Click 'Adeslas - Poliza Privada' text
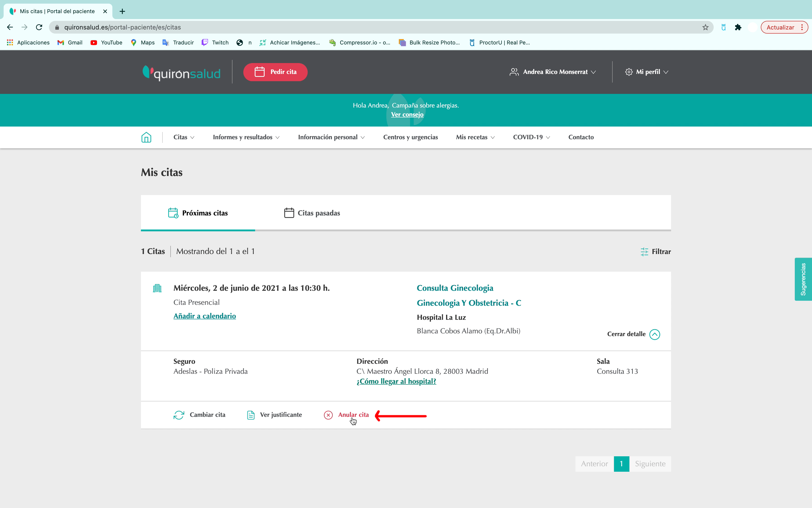Image resolution: width=812 pixels, height=508 pixels. pyautogui.click(x=210, y=371)
